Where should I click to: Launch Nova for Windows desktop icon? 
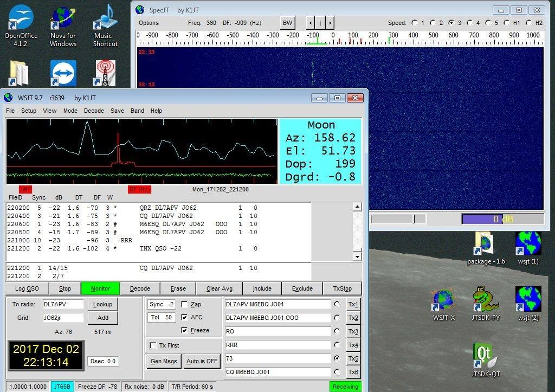63,25
